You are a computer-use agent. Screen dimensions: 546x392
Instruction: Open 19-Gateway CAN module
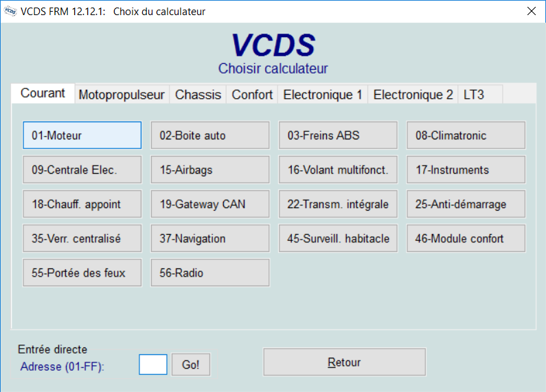pos(210,204)
